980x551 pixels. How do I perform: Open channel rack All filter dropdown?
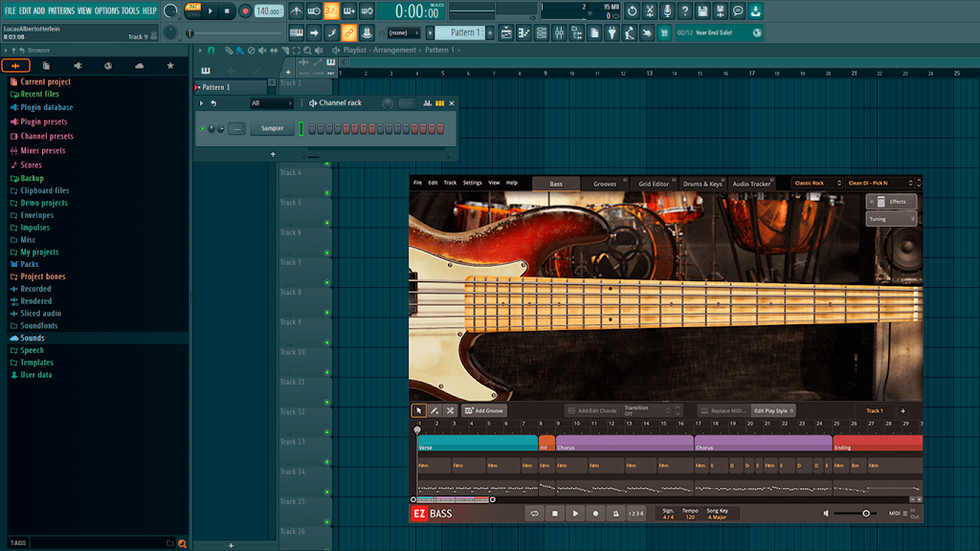pyautogui.click(x=271, y=103)
